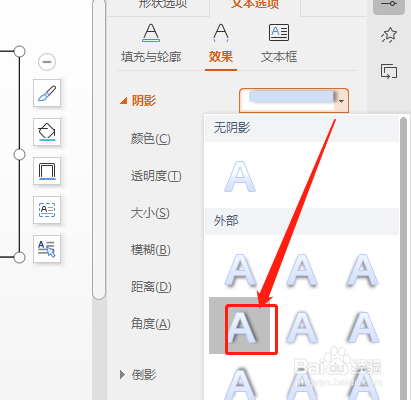Click the slide transition sidebar icon
This screenshot has width=411, height=400.
(389, 71)
